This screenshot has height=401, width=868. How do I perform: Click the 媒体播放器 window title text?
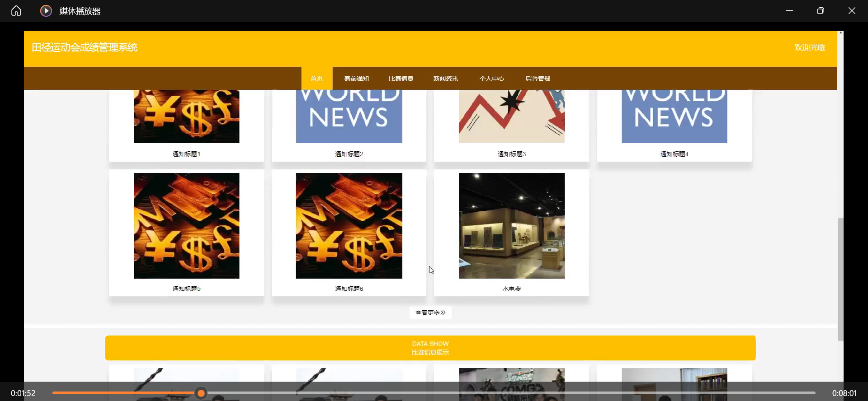80,11
